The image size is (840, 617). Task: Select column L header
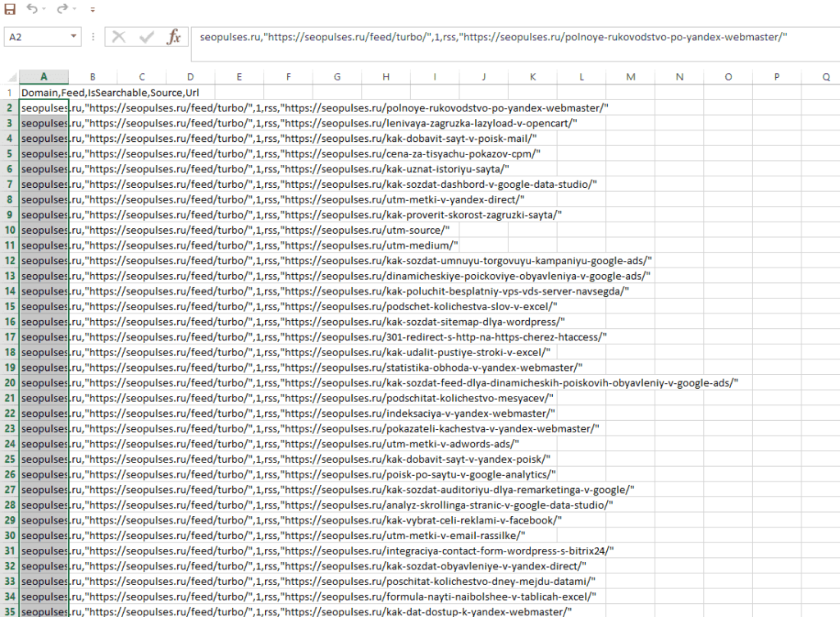[582, 77]
